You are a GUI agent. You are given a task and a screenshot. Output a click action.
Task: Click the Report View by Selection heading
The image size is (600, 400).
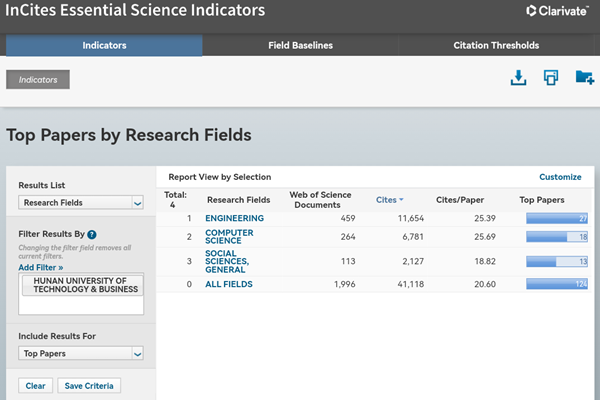coord(220,177)
